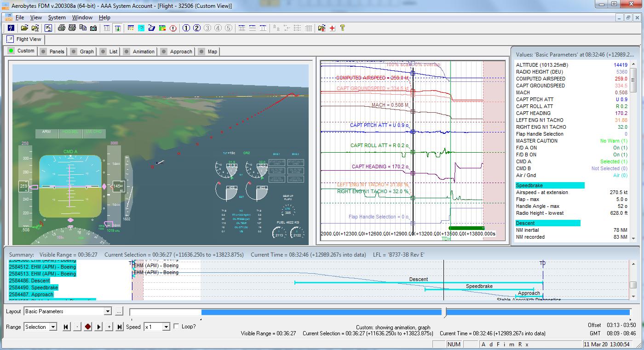Screen dimensions: 644x350
Task: Toggle the Panels view indicator
Action: (43, 52)
